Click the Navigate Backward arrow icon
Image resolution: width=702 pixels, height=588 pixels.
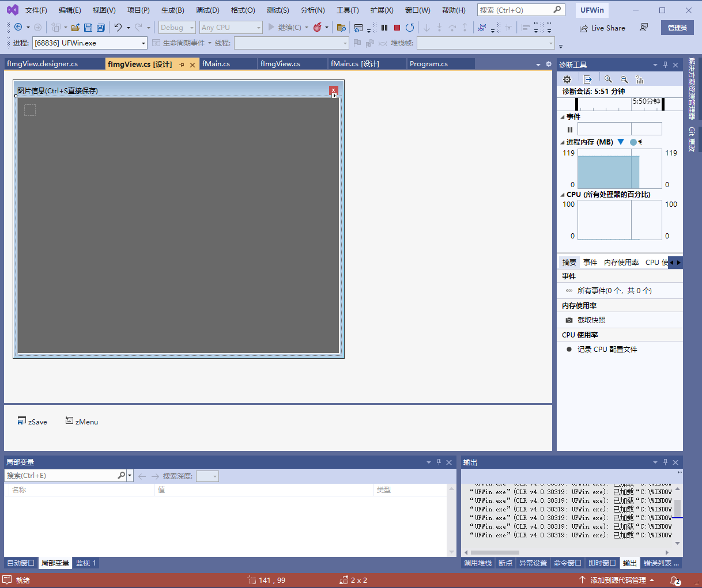[x=18, y=27]
